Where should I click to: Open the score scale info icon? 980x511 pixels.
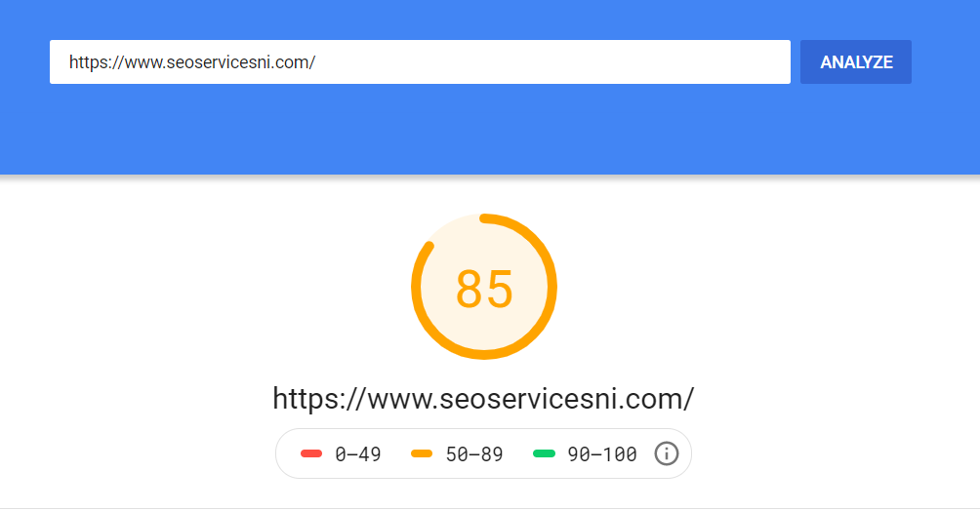pos(667,453)
